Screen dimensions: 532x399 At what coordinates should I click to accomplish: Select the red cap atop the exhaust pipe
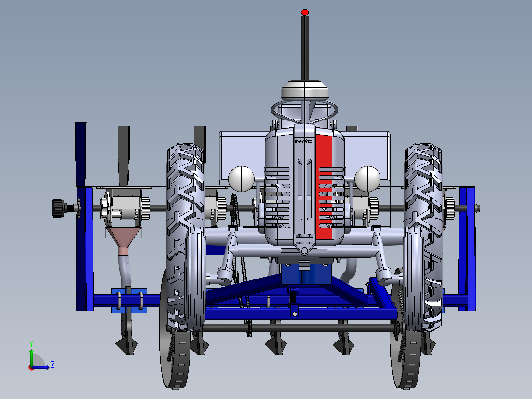tap(304, 12)
